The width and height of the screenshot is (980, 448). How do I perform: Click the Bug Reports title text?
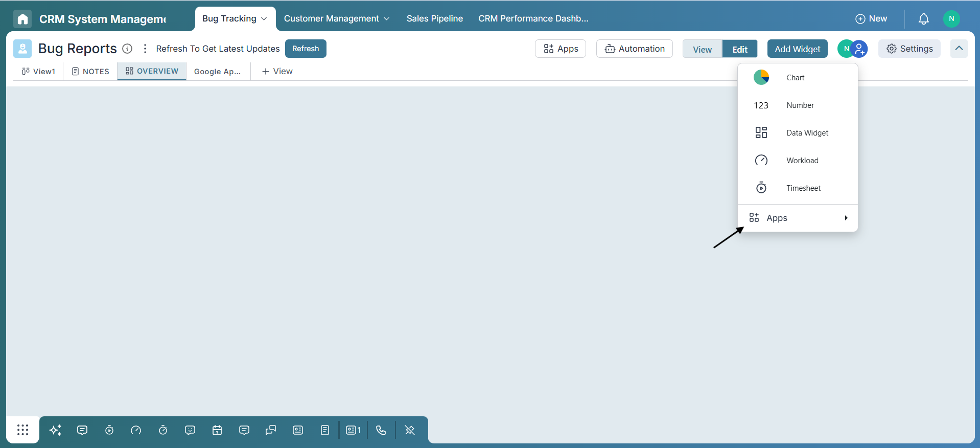point(78,49)
